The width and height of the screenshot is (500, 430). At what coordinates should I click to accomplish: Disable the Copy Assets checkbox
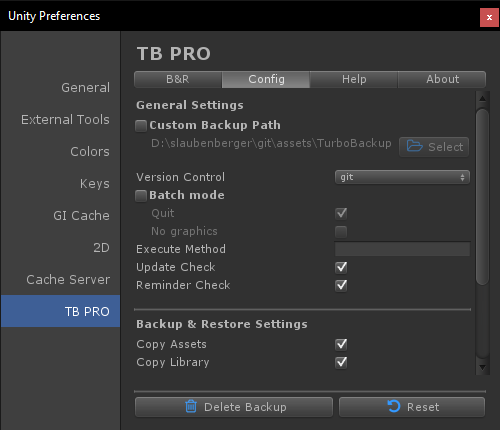point(341,344)
